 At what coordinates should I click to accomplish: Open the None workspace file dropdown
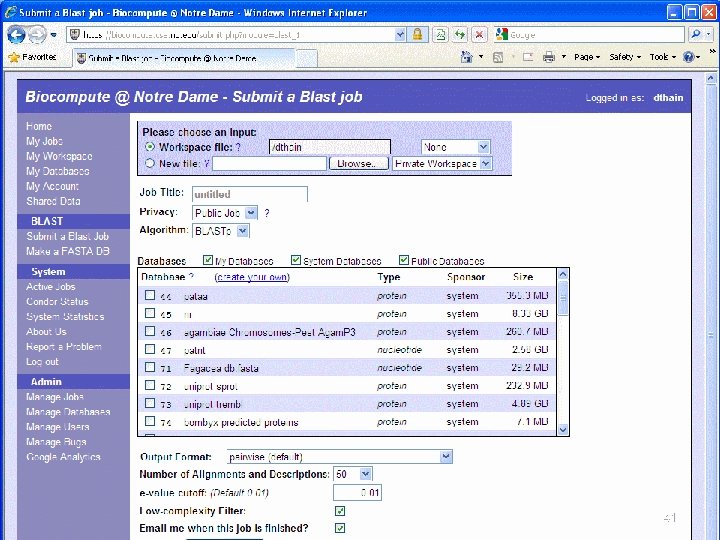tap(456, 147)
